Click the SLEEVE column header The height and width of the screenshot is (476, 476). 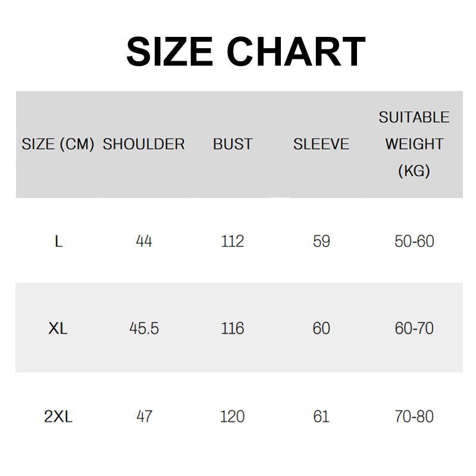(x=321, y=144)
